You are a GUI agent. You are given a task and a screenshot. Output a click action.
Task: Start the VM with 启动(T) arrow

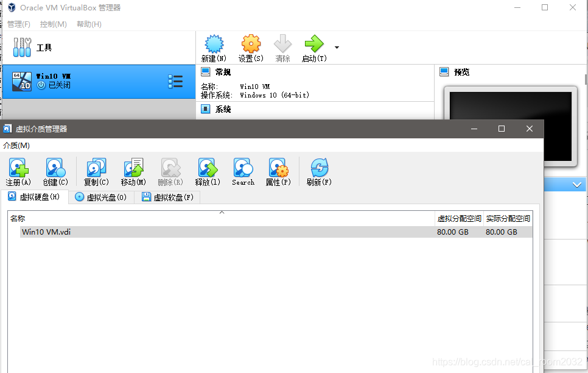point(314,44)
